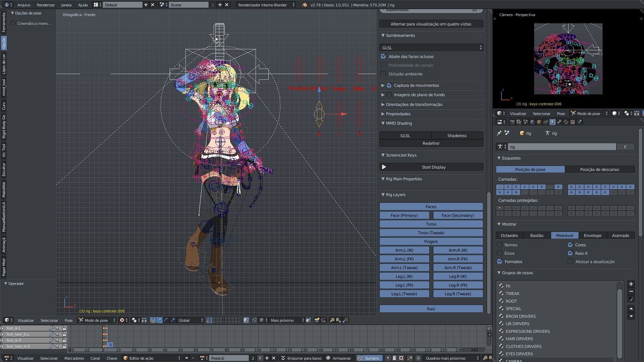The image size is (644, 362).
Task: Open the Editor de ação mode dropdown
Action: (152, 358)
